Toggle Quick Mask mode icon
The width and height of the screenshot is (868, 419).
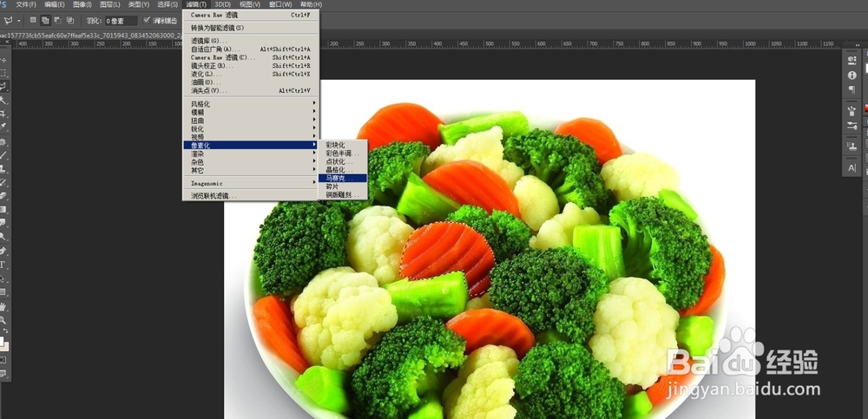click(3, 360)
